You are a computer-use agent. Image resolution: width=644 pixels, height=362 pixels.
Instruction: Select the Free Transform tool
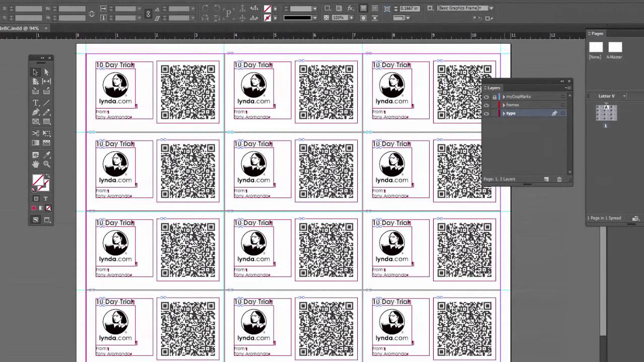(x=46, y=133)
